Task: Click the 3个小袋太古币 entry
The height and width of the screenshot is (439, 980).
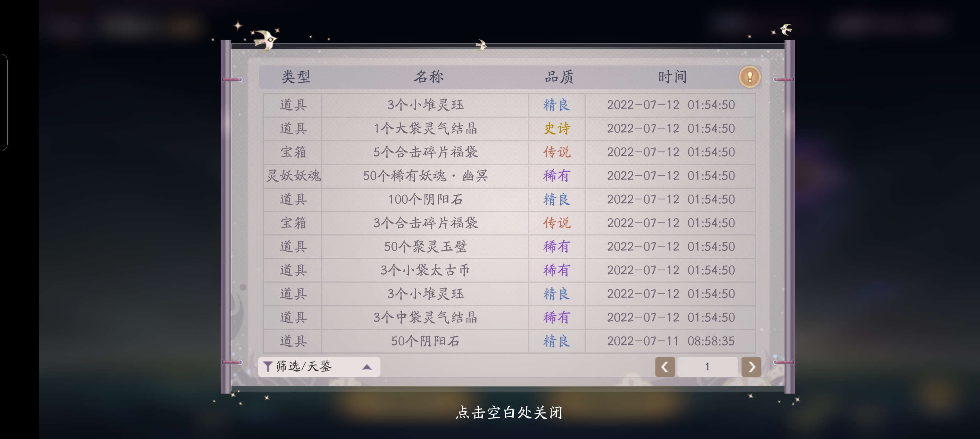Action: point(425,270)
